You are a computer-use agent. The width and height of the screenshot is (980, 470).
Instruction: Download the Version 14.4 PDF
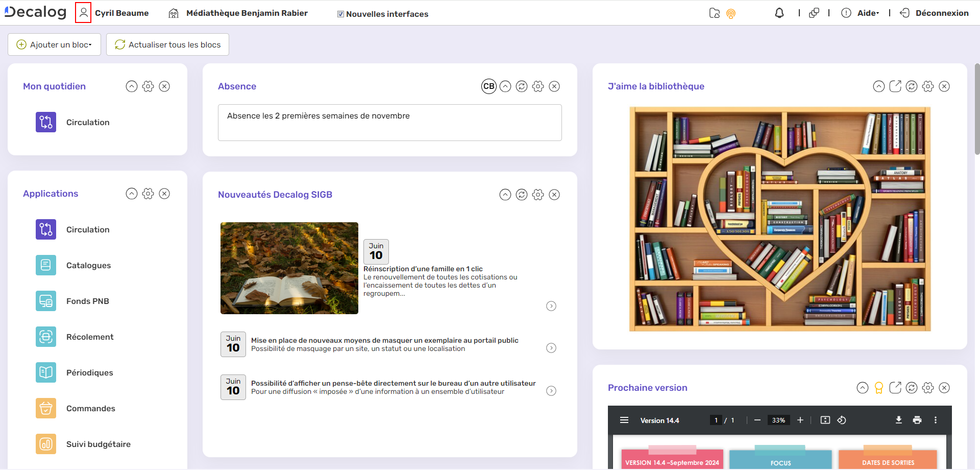[898, 420]
